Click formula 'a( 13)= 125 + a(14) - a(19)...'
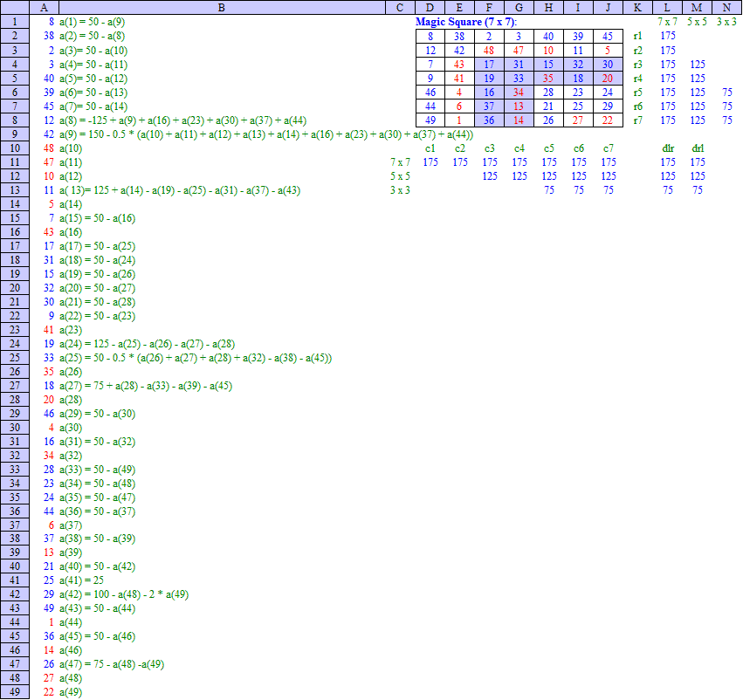This screenshot has height=700, width=743. click(180, 190)
